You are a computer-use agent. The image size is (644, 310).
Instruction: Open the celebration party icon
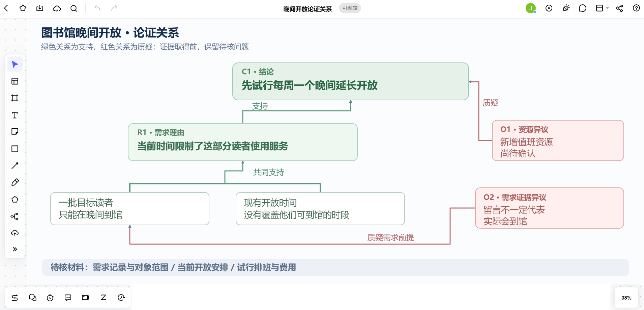(566, 8)
